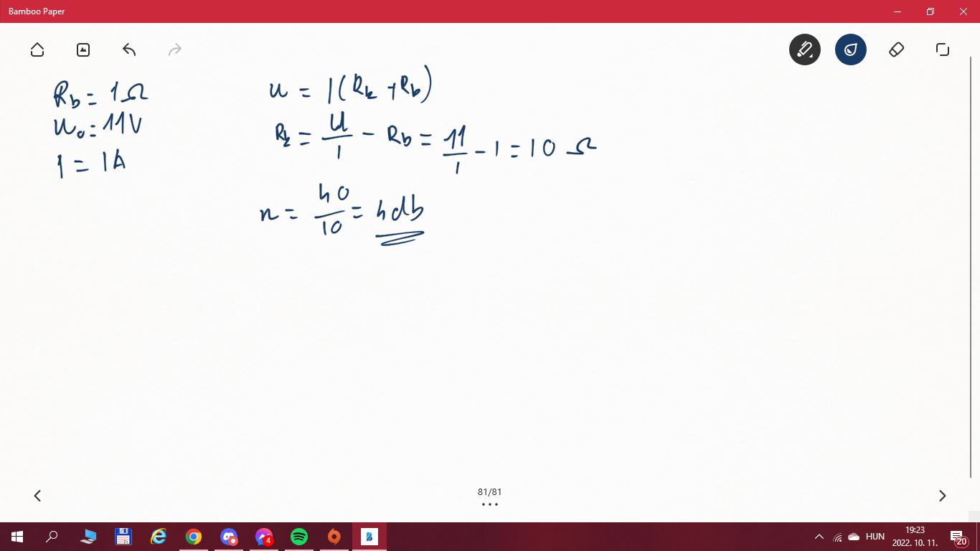
Task: Open the Windows Start menu
Action: (x=17, y=537)
